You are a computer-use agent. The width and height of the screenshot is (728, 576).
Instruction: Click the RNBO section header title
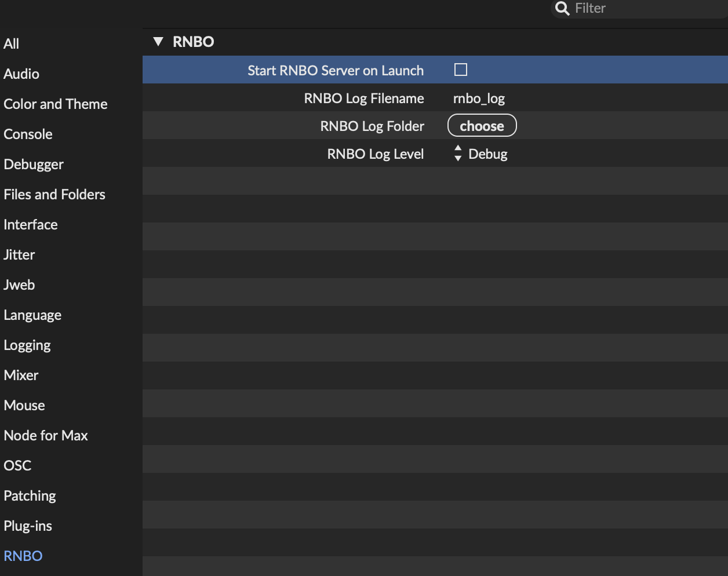tap(194, 42)
